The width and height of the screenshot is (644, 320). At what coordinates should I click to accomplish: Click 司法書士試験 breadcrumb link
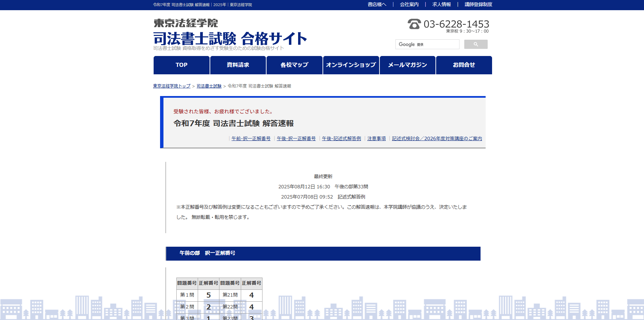pyautogui.click(x=209, y=86)
